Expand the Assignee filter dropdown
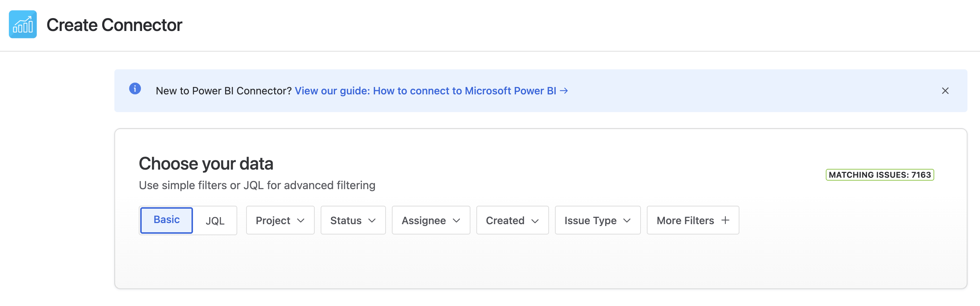The height and width of the screenshot is (306, 980). 431,220
